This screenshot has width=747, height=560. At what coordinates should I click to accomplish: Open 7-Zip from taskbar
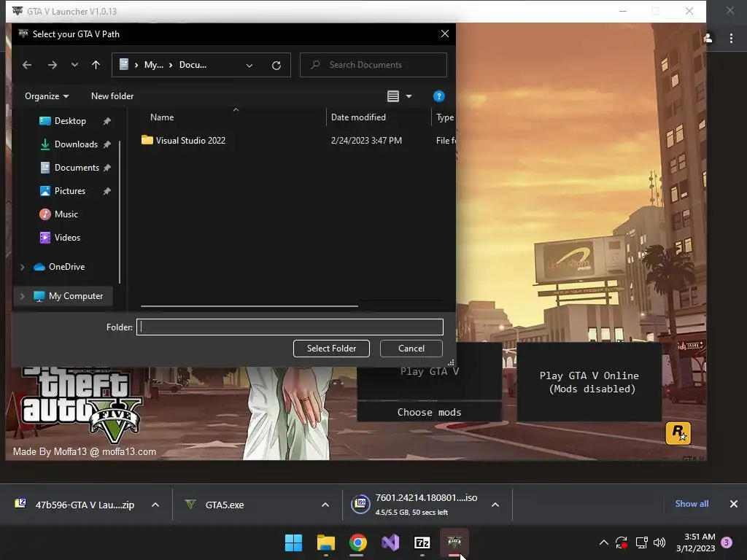tap(422, 542)
